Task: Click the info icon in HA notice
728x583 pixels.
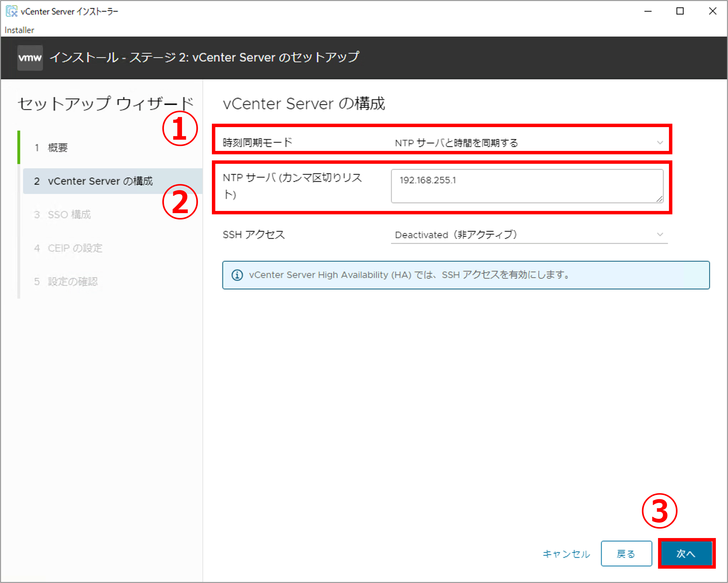Action: 237,275
